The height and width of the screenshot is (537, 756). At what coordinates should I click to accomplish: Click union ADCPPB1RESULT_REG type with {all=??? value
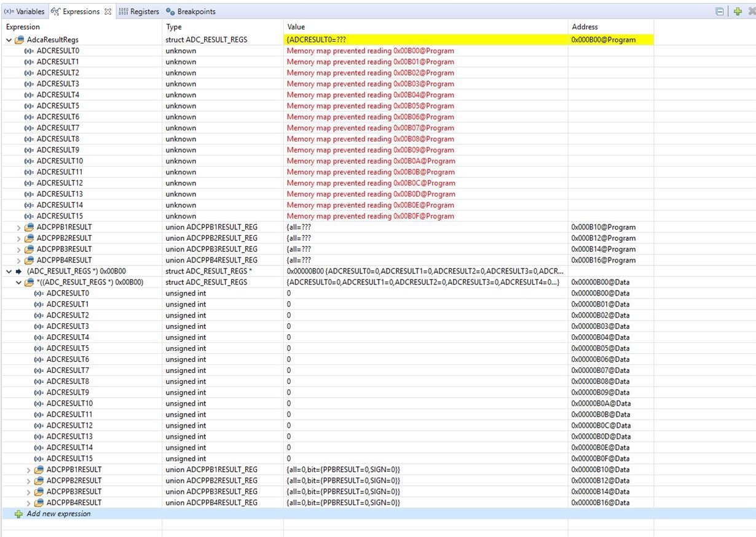click(x=211, y=227)
